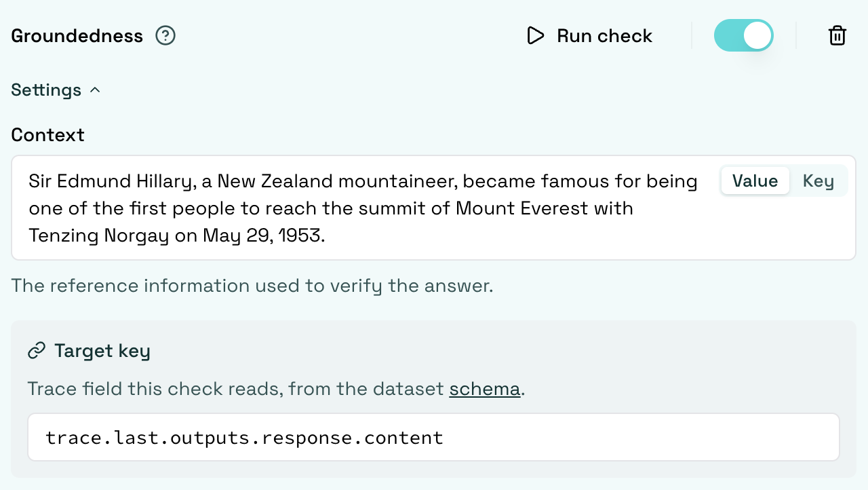The image size is (868, 490).
Task: Disable the Groundedness check toggle switch
Action: 744,35
